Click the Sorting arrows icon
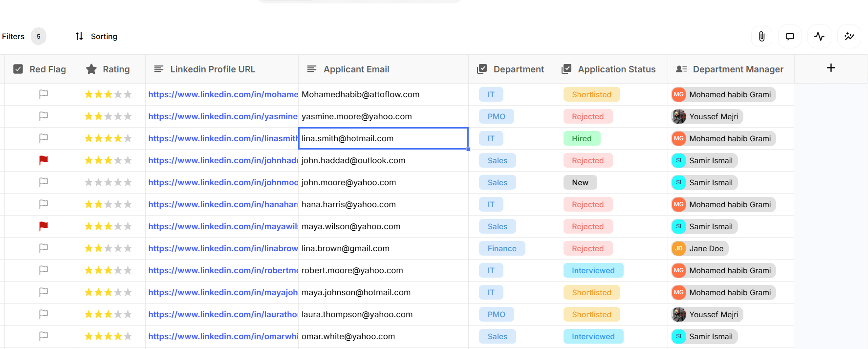 79,36
